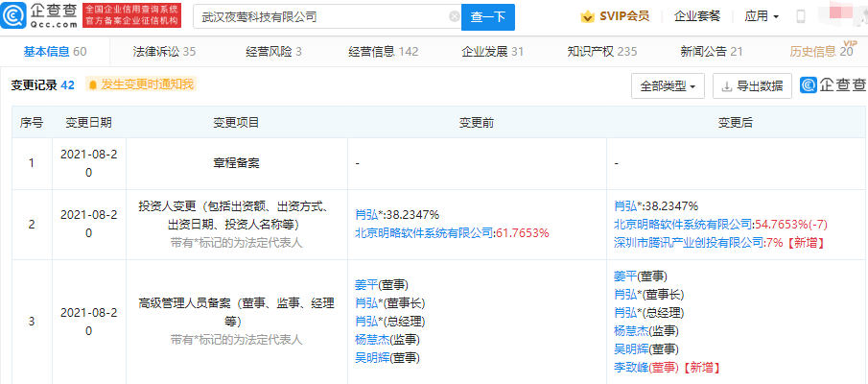Click the download icon in 导出数据
The image size is (868, 384).
pos(726,86)
